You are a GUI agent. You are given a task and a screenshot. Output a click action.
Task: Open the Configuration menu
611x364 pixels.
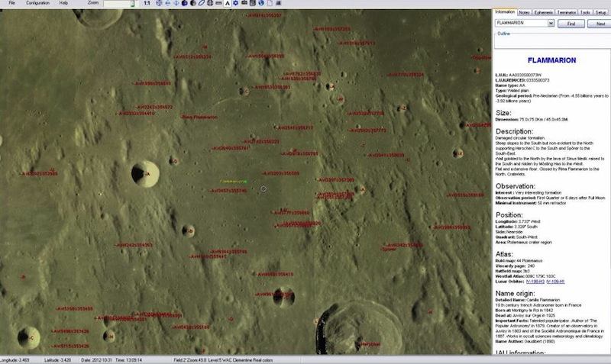[x=37, y=3]
